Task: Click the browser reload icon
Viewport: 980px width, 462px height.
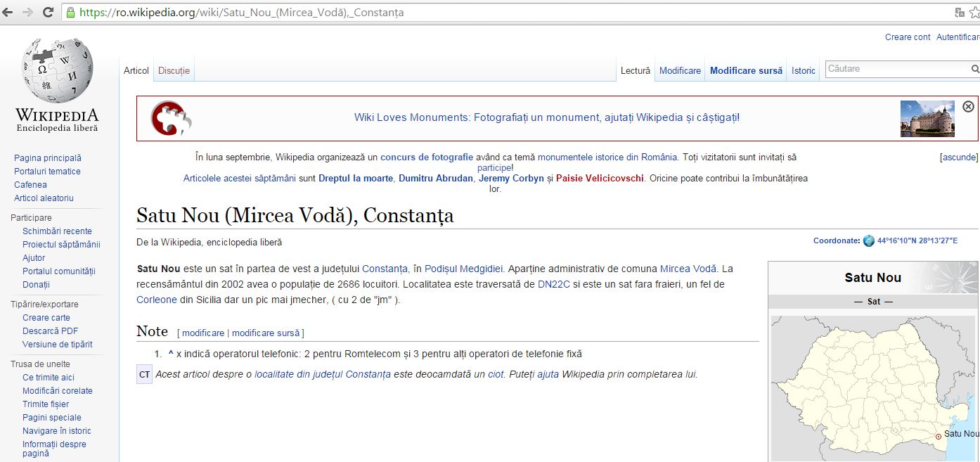Action: coord(48,13)
